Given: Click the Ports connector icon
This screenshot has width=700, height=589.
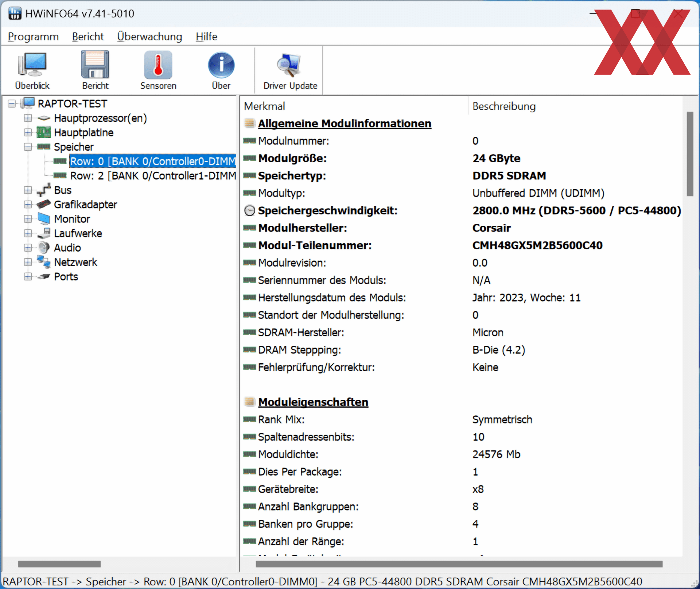Looking at the screenshot, I should pyautogui.click(x=44, y=276).
